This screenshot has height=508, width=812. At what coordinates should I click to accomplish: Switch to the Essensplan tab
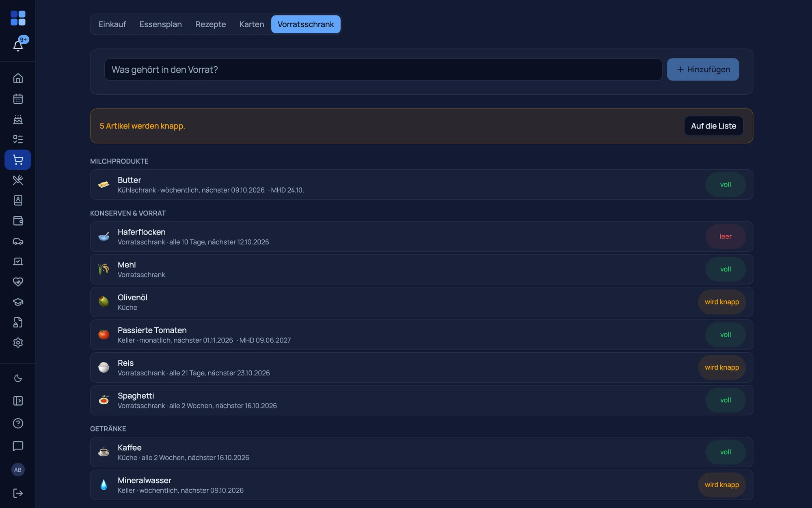[x=160, y=24]
